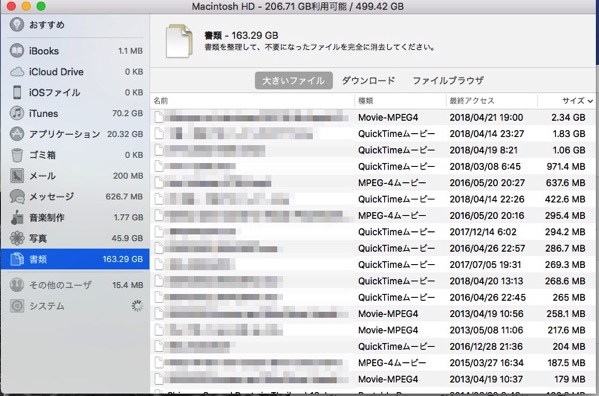The width and height of the screenshot is (599, 396).
Task: Minimize the window with yellow button
Action: [26, 6]
